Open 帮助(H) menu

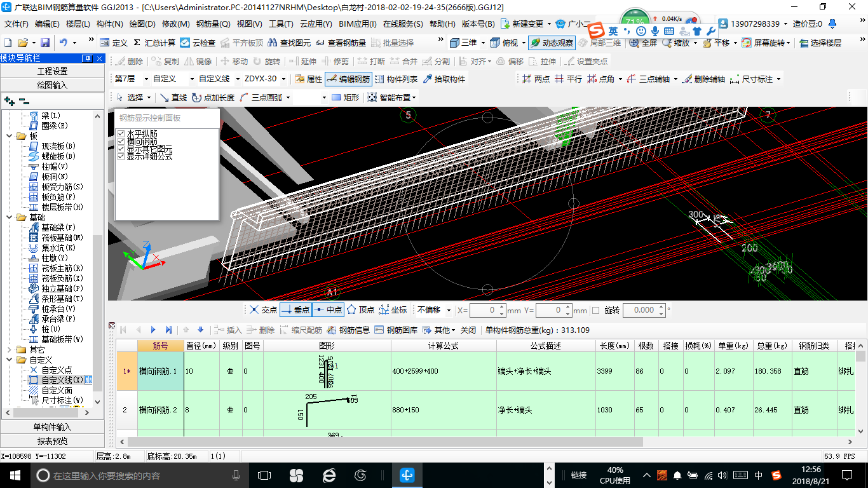tap(442, 24)
